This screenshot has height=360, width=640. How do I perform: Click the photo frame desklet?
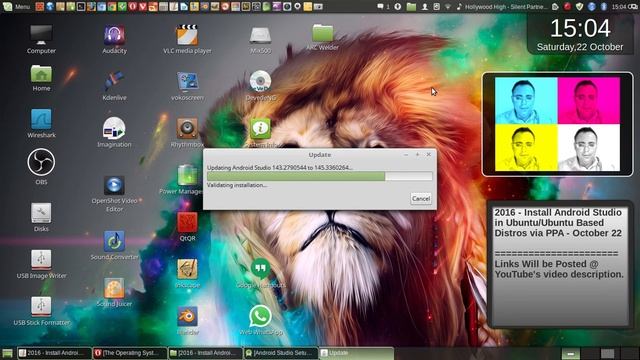[558, 124]
